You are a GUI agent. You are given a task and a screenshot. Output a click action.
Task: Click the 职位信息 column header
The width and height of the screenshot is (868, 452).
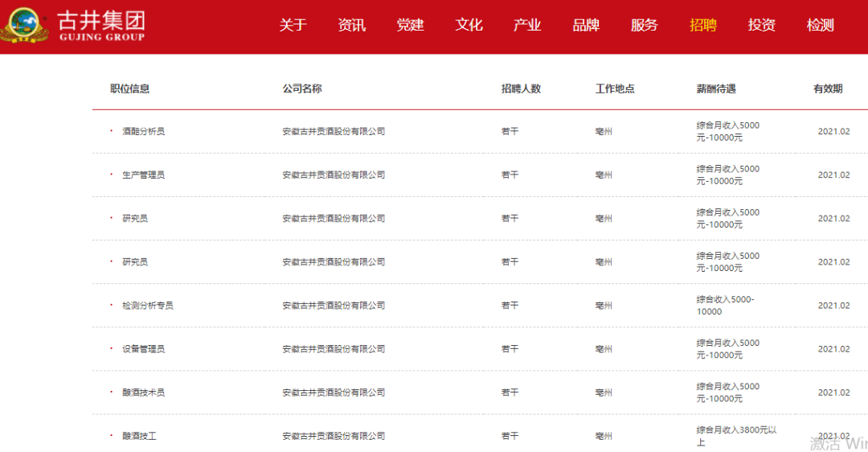tap(130, 88)
